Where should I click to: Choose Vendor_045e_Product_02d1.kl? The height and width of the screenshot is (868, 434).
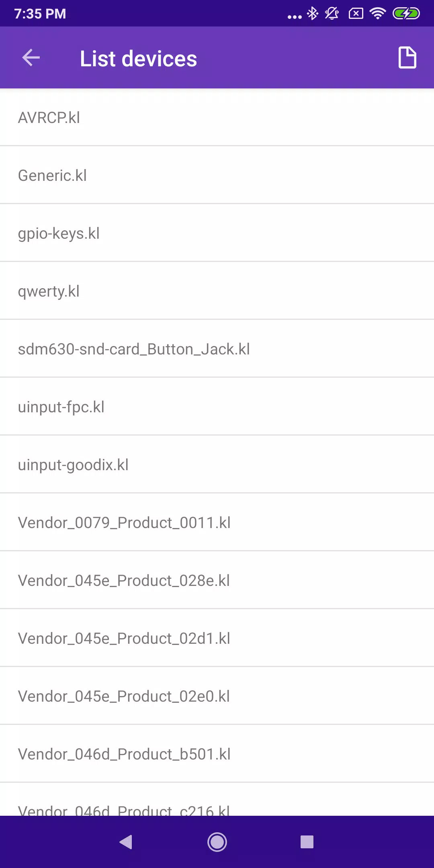pos(217,638)
